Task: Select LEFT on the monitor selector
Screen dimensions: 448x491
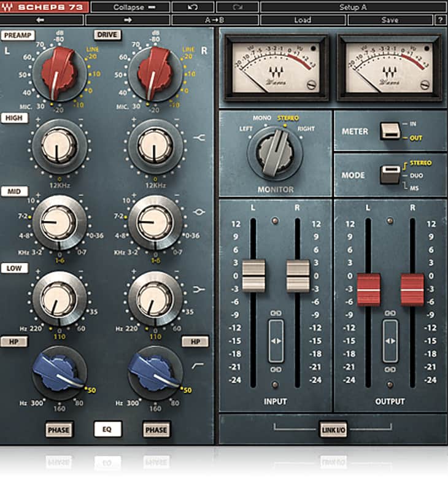Action: tap(245, 129)
